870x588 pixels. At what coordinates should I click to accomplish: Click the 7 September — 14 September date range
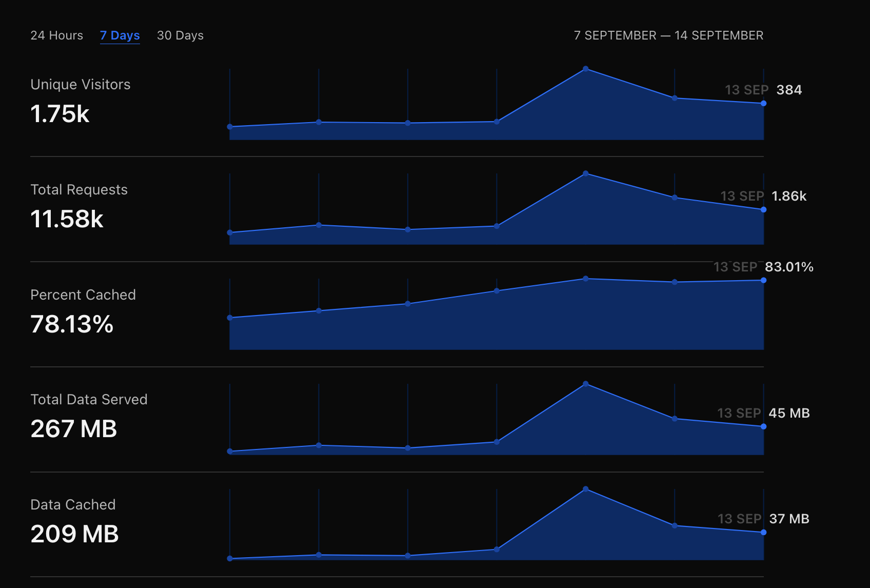(x=668, y=35)
